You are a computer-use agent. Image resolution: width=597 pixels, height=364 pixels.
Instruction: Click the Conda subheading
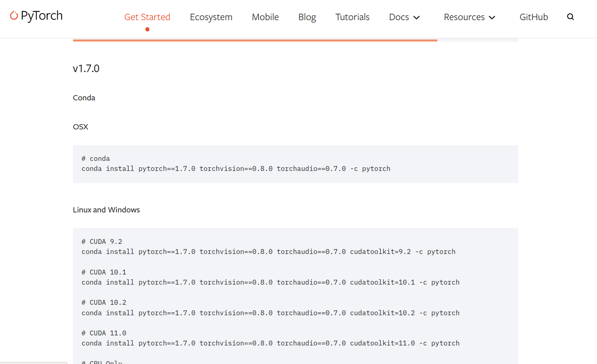(84, 98)
